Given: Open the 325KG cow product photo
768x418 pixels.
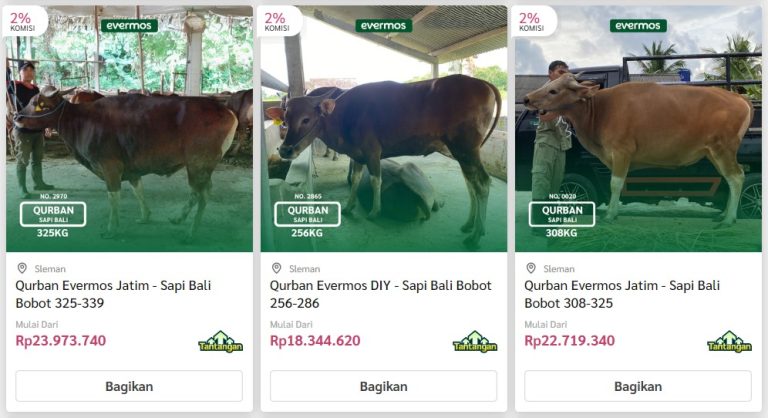Looking at the screenshot, I should point(129,130).
